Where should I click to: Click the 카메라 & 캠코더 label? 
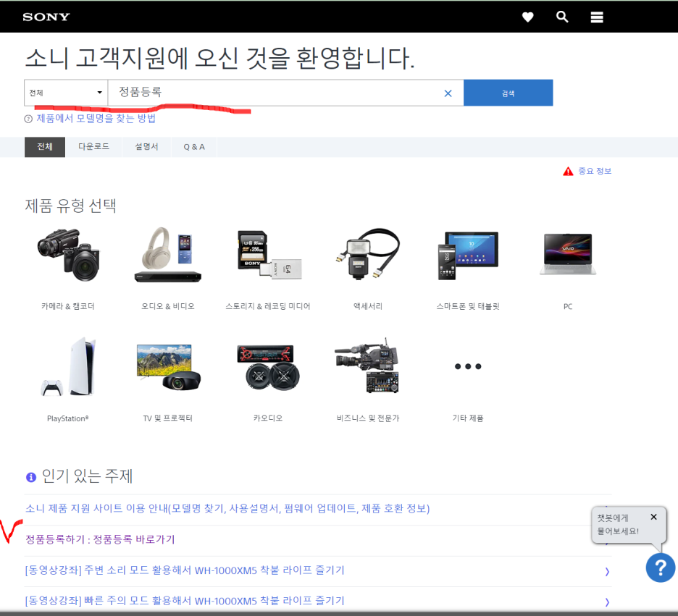pos(68,306)
